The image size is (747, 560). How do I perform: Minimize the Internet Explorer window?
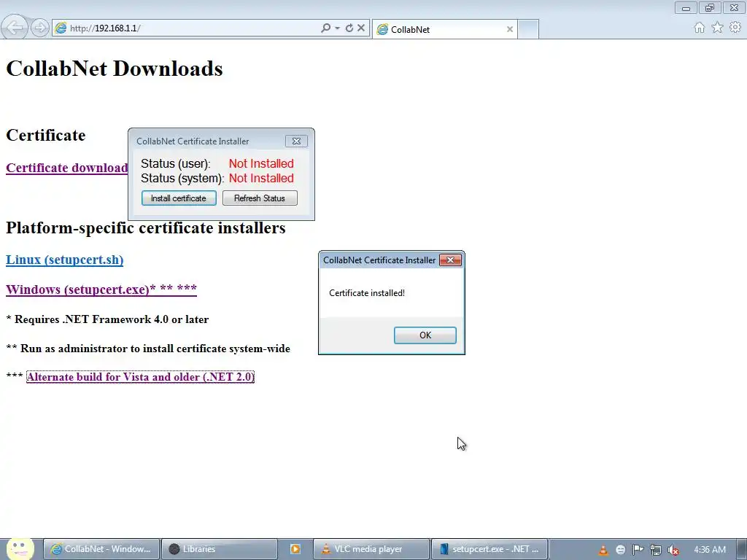point(686,7)
